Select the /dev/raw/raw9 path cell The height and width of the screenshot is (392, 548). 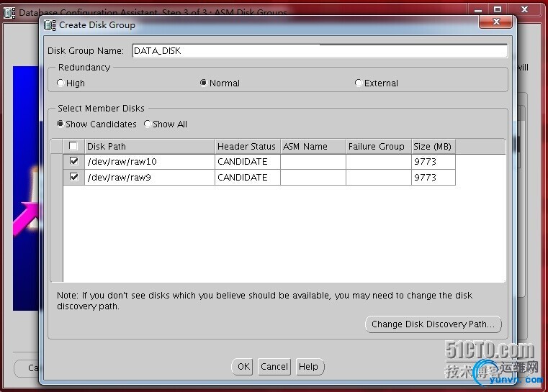tap(150, 178)
